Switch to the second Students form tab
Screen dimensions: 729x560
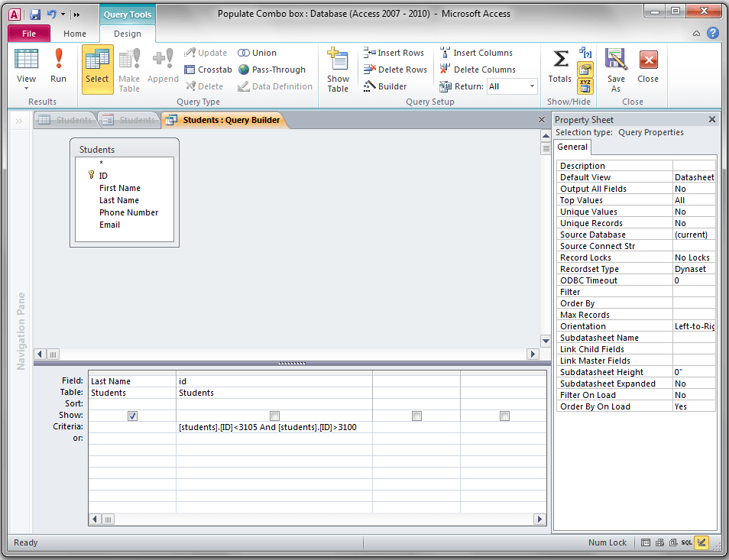(129, 120)
